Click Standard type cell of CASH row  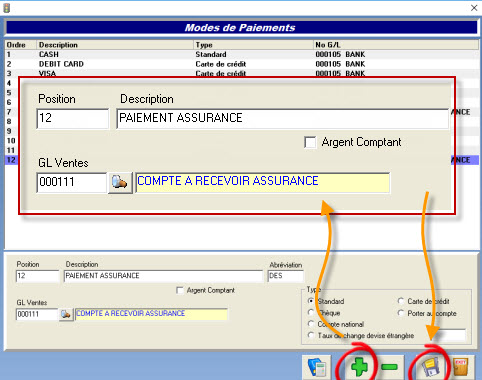point(211,54)
